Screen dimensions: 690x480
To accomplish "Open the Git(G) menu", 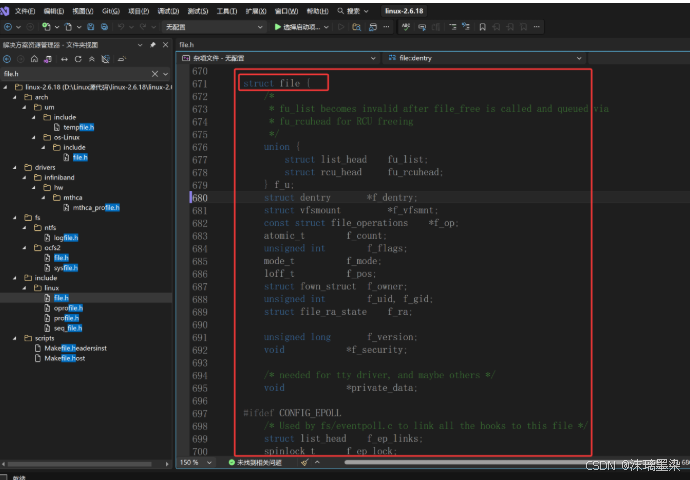I will pos(110,11).
